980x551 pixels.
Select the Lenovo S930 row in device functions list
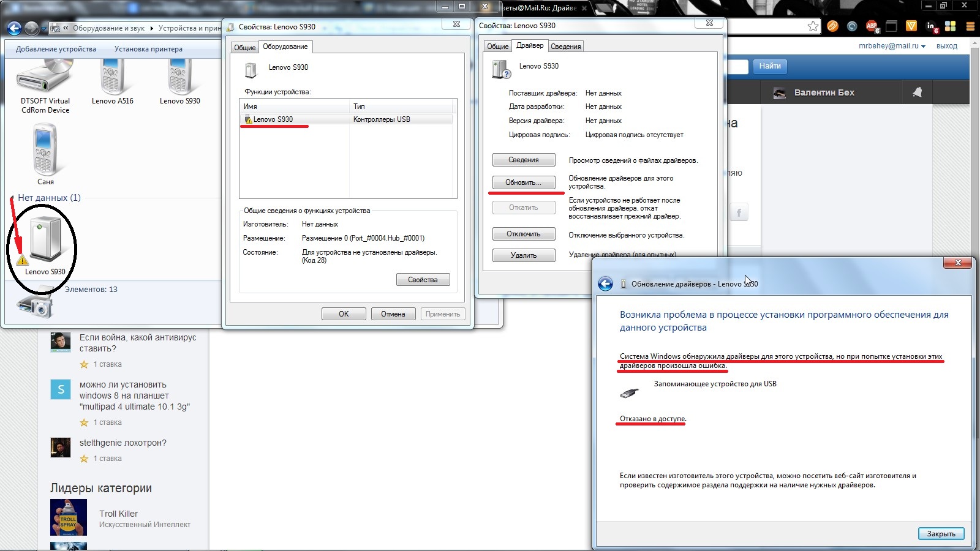(346, 119)
